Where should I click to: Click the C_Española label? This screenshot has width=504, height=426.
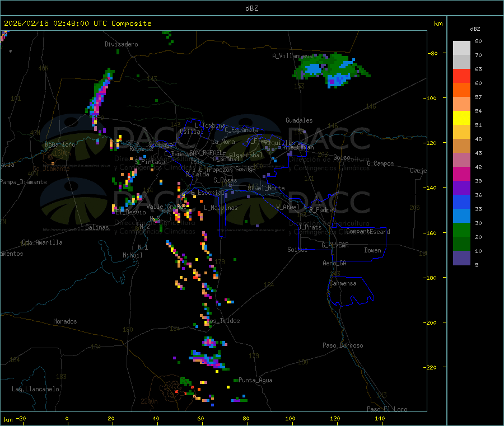pos(242,130)
